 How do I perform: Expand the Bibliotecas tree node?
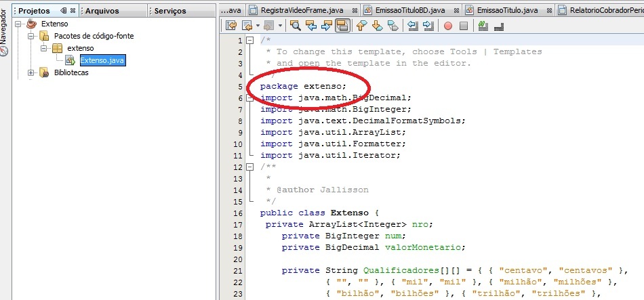tap(31, 73)
